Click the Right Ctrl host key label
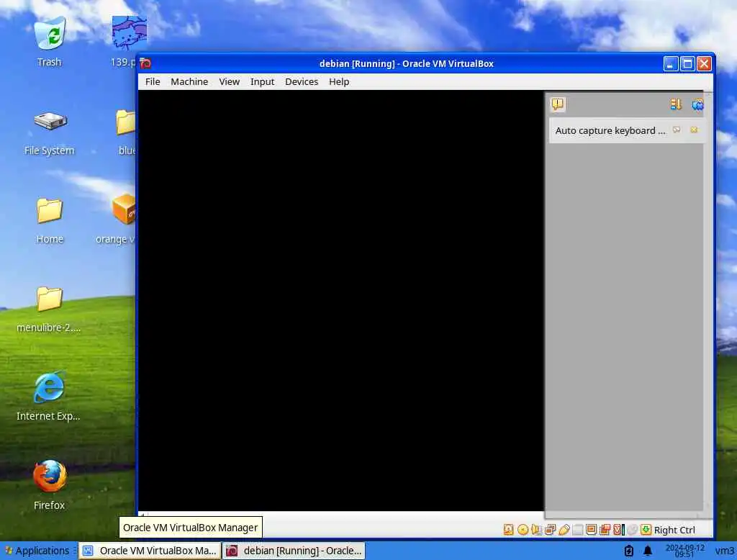Screen dimensions: 737x560 pos(674,530)
